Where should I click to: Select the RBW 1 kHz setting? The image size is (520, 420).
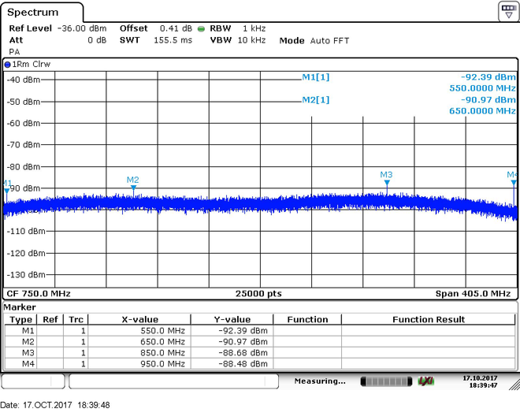click(238, 28)
